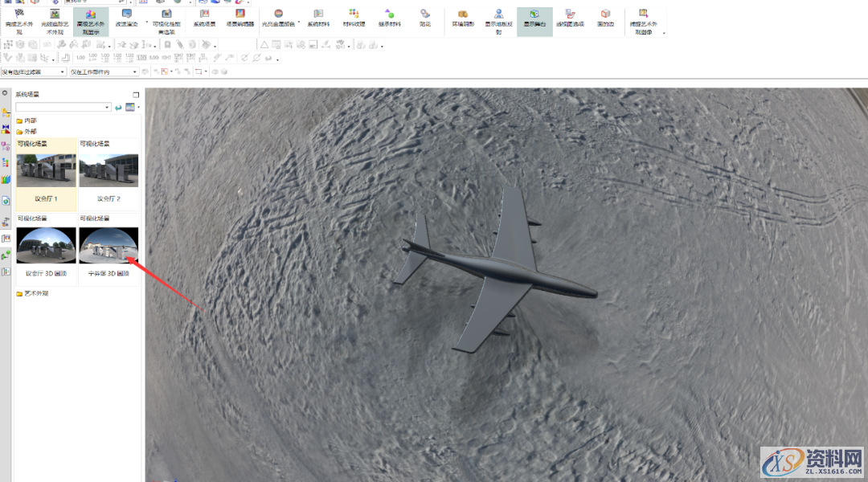Screen dimensions: 868x482
Task: Click 捕捉艺术外观图像 capture image button
Action: 643,14
